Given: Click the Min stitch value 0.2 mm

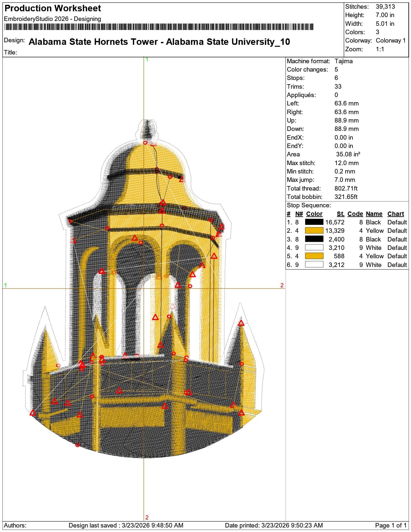Looking at the screenshot, I should [x=345, y=172].
